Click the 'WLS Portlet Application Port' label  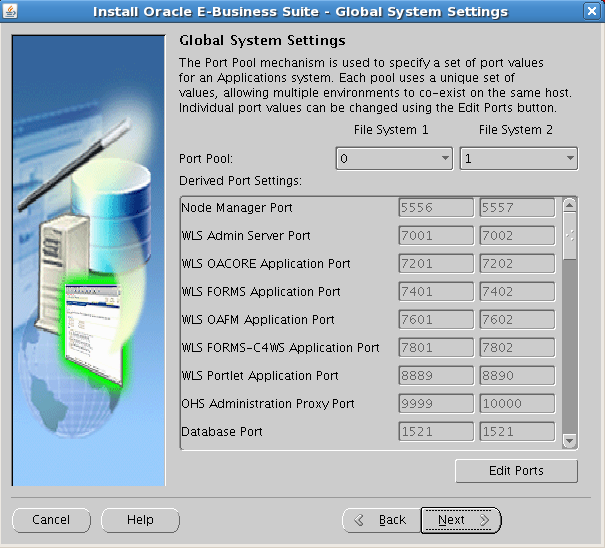tap(260, 375)
